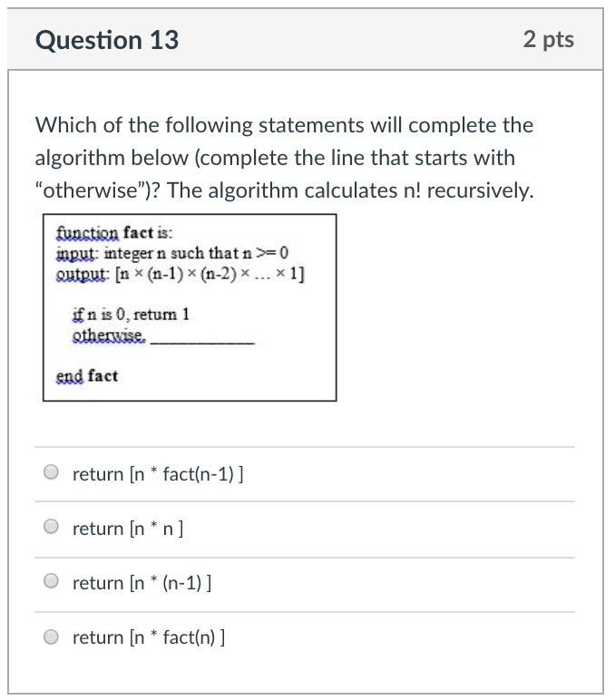The width and height of the screenshot is (615, 700).
Task: Click the answer label 'return [n * n ]'
Action: (x=128, y=529)
